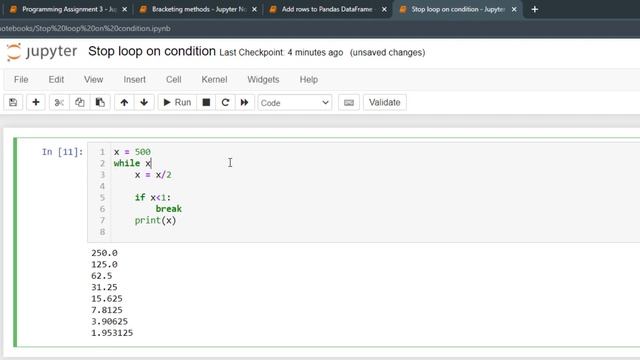Open command palette keyboard icon
Image resolution: width=640 pixels, height=360 pixels.
click(x=349, y=102)
